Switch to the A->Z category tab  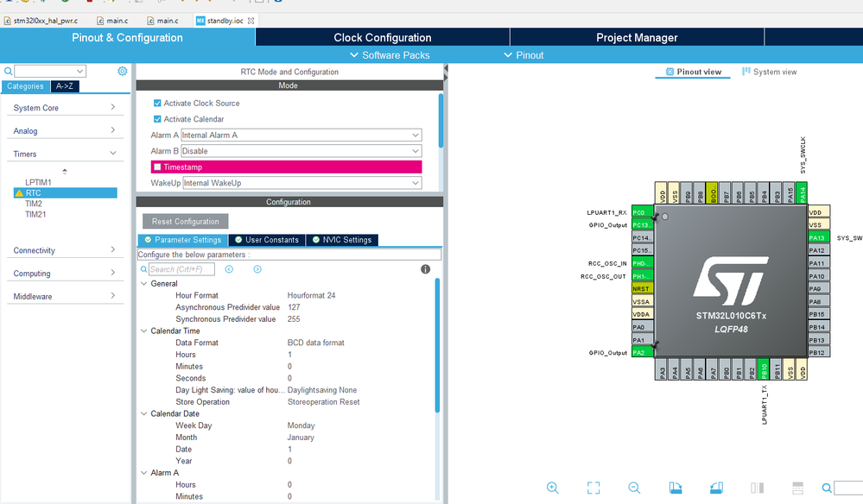point(65,86)
